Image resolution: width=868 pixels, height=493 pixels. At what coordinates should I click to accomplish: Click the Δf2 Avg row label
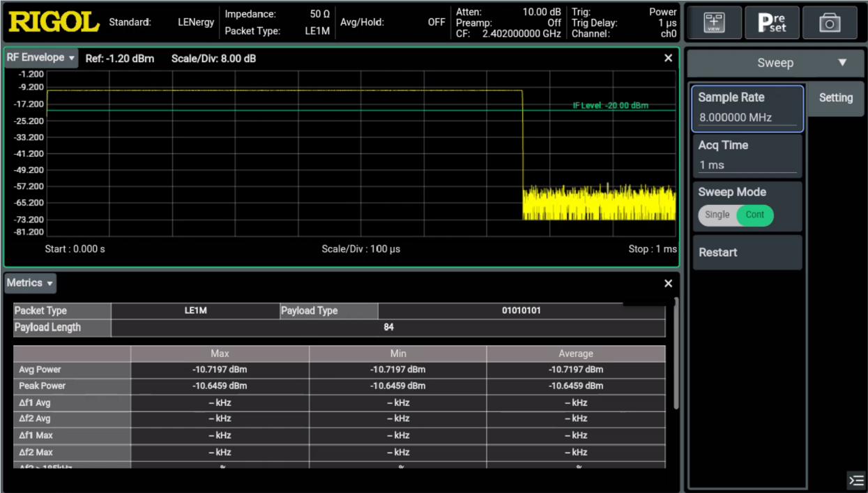tap(72, 419)
